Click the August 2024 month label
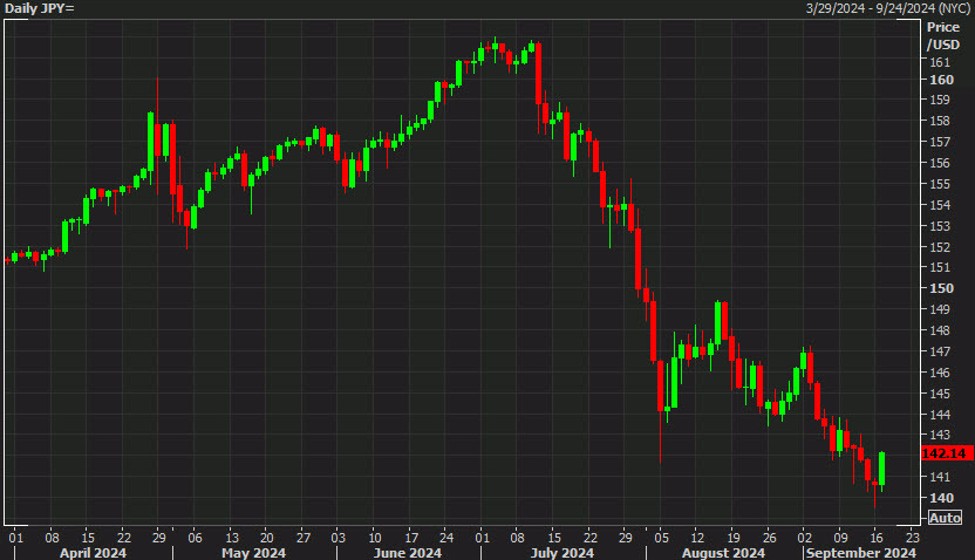This screenshot has width=975, height=560. click(x=725, y=552)
